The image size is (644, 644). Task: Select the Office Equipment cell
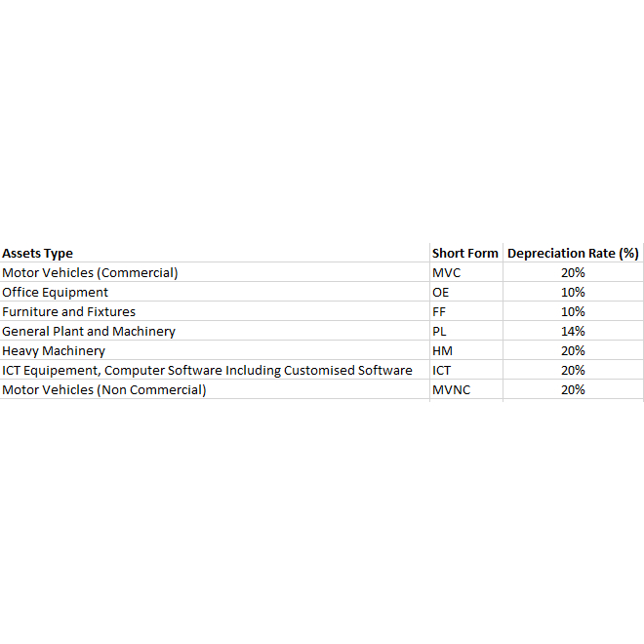(x=56, y=293)
